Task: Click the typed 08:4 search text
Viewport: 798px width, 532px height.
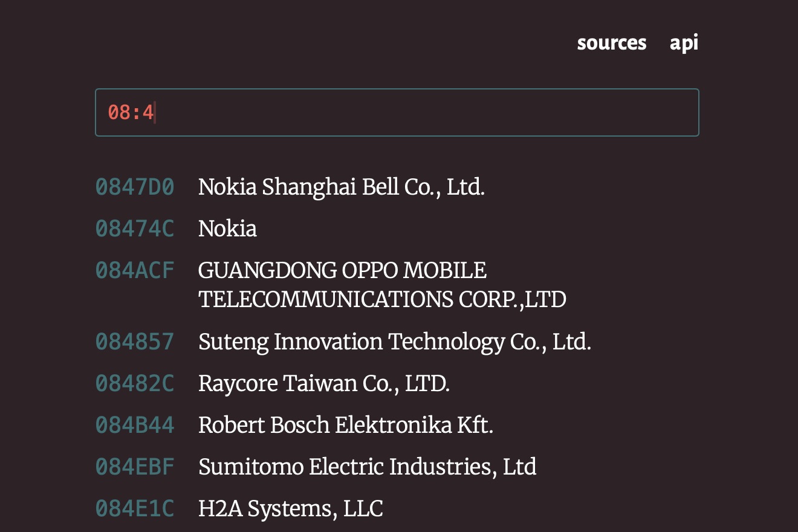Action: [131, 112]
